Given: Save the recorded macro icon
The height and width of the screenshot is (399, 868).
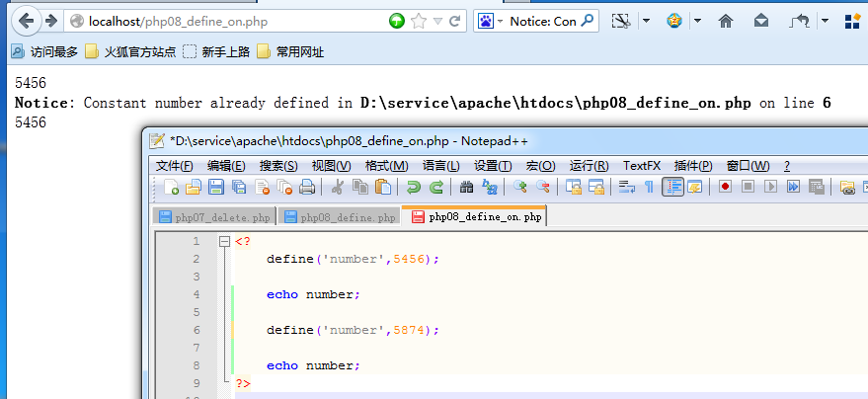Looking at the screenshot, I should coord(816,187).
